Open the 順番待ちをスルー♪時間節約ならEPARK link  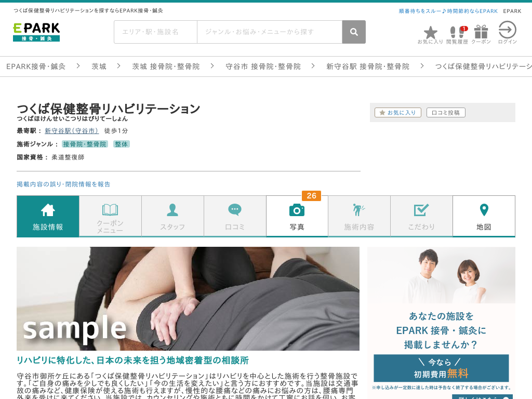pos(448,11)
